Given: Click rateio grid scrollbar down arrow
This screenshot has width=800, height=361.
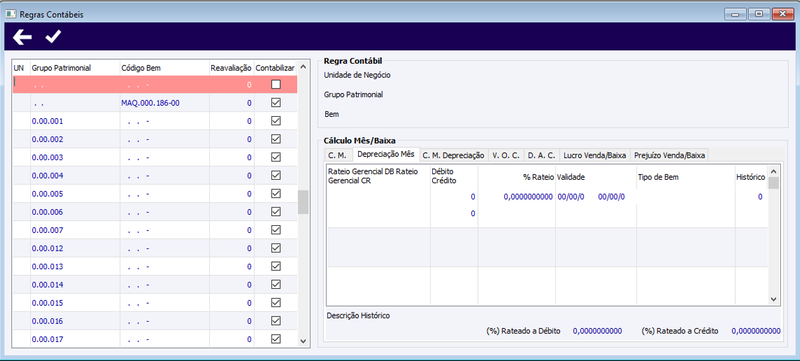Looking at the screenshot, I should [773, 299].
